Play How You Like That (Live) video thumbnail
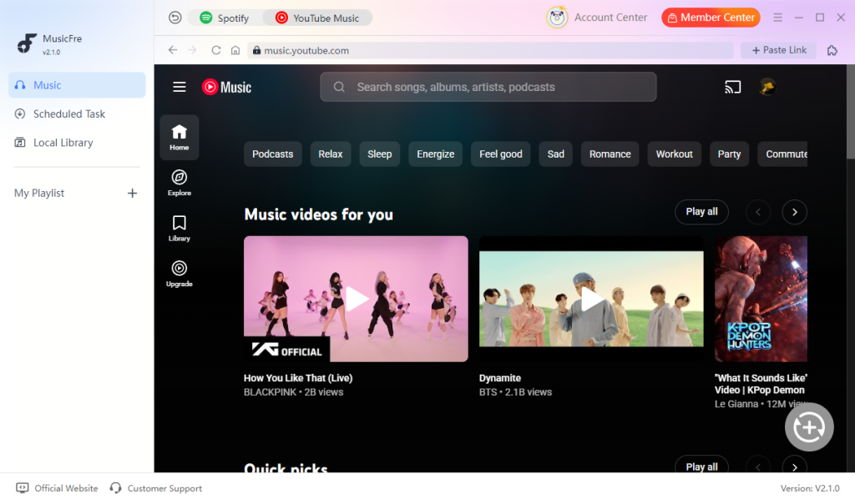Screen dimensions: 855x504 (356, 299)
